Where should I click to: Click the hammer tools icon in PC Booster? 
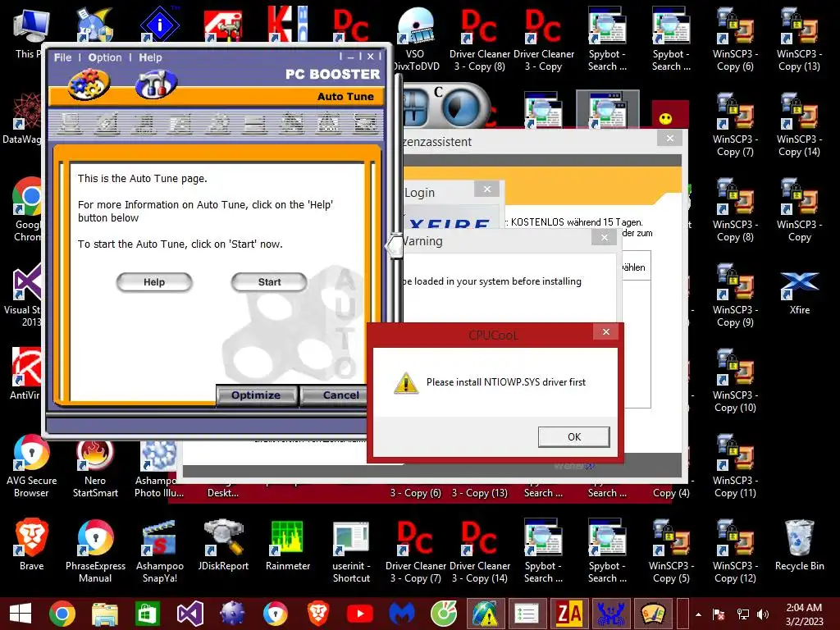tap(157, 84)
